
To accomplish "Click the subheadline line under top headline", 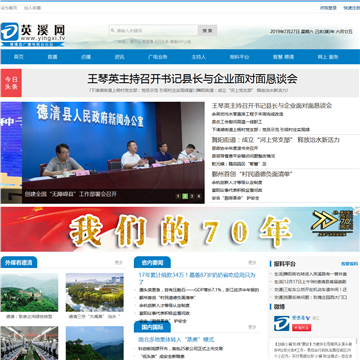I will 189,90.
